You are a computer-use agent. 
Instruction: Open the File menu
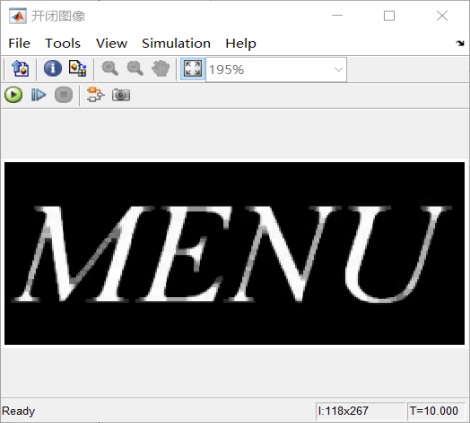coord(19,43)
